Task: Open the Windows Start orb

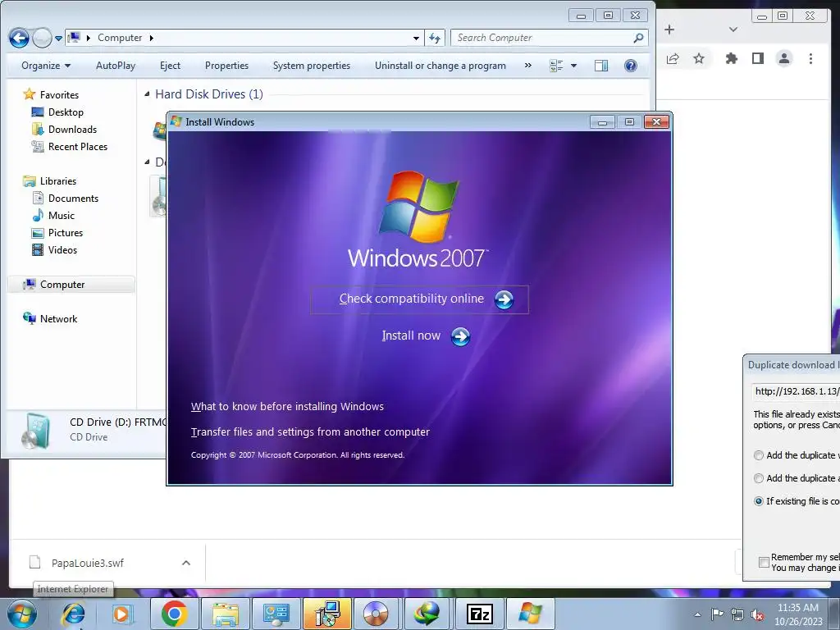Action: pyautogui.click(x=22, y=614)
